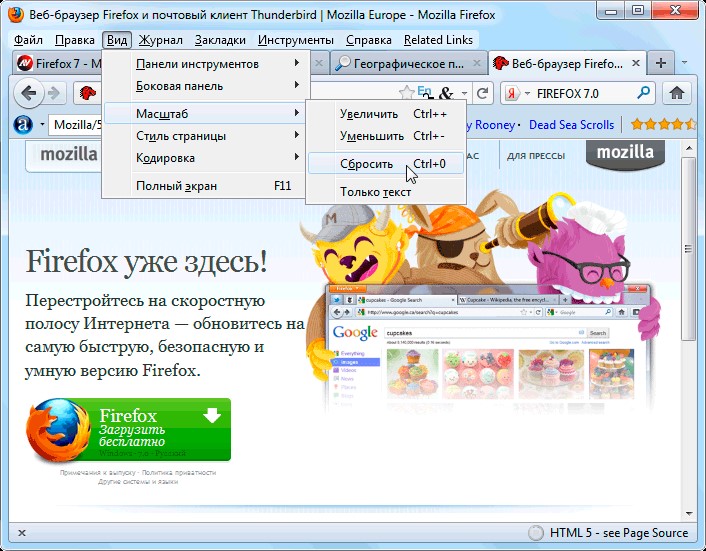Click the back navigation arrow button
This screenshot has width=706, height=551.
pyautogui.click(x=29, y=94)
